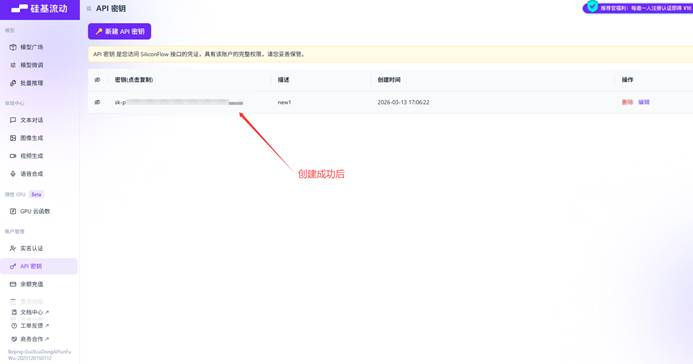Click the red delete link for key new1

click(x=627, y=102)
